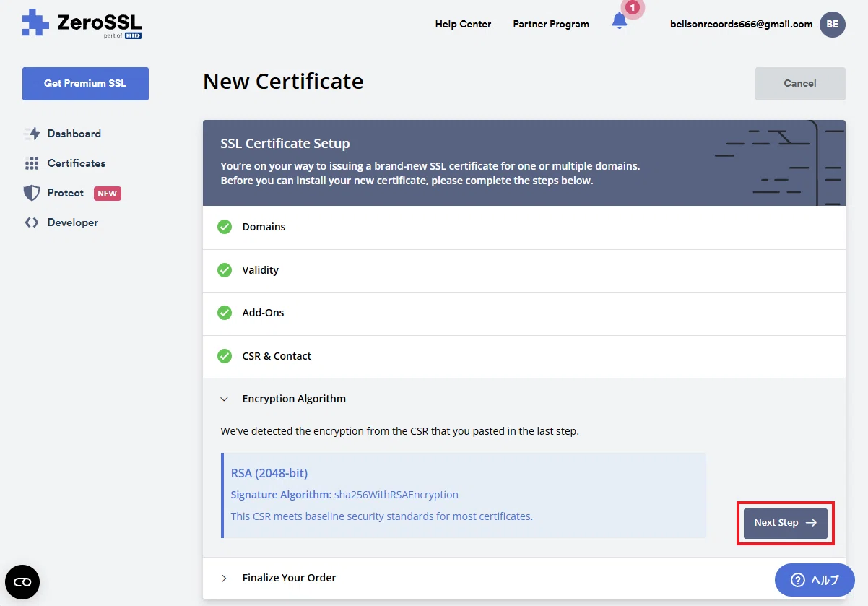Expand the Validity step
This screenshot has height=606, width=868.
[524, 270]
